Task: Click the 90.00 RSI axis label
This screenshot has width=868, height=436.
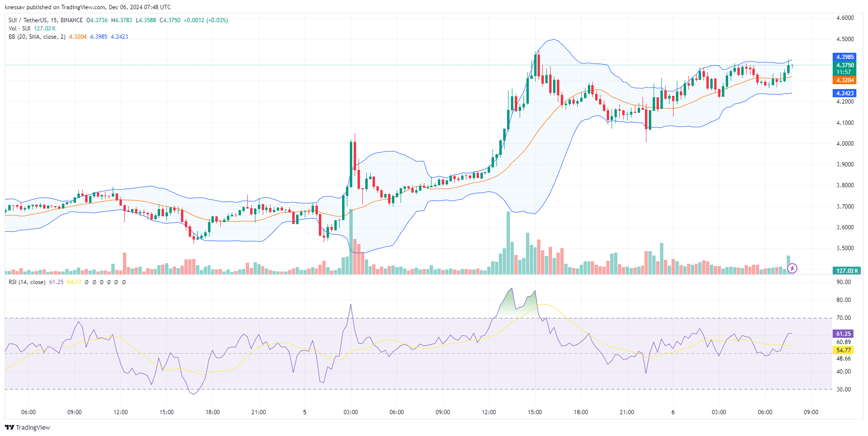Action: tap(843, 282)
